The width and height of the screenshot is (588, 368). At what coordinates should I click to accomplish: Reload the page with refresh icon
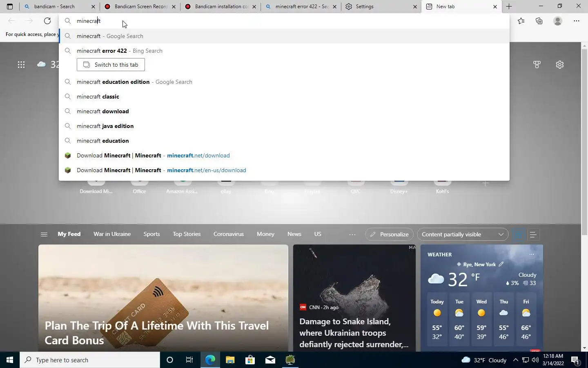pyautogui.click(x=47, y=21)
